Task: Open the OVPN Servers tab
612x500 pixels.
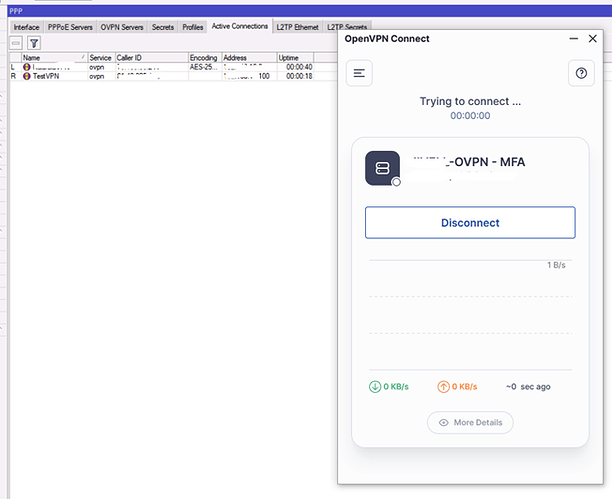Action: tap(122, 27)
